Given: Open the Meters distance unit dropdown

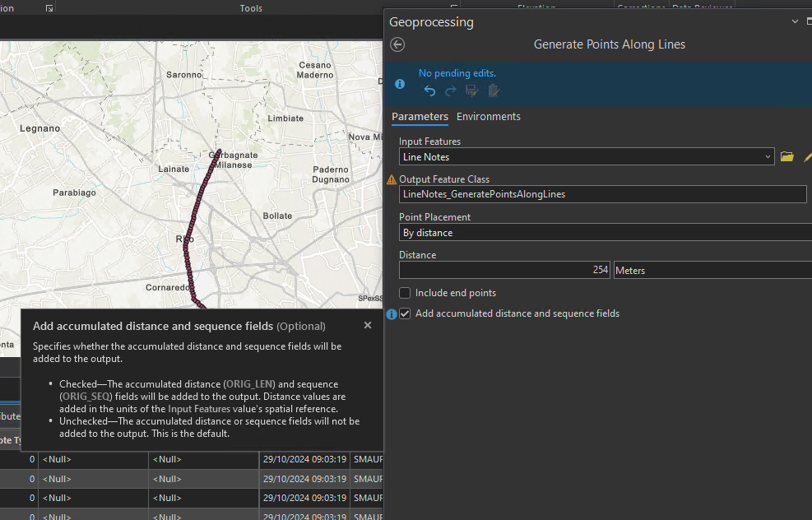Looking at the screenshot, I should pyautogui.click(x=712, y=271).
